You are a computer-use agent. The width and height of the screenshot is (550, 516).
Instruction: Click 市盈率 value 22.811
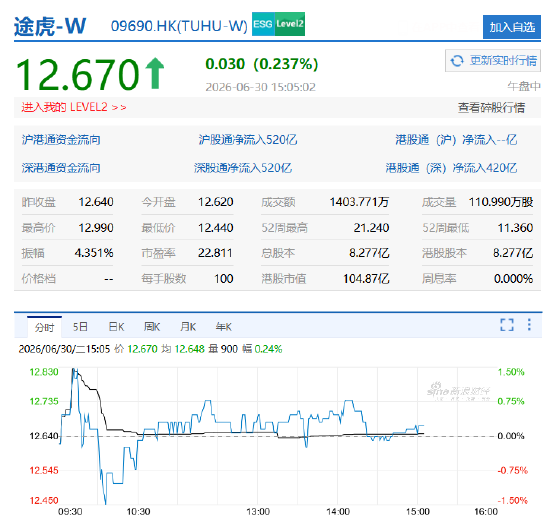[x=215, y=253]
